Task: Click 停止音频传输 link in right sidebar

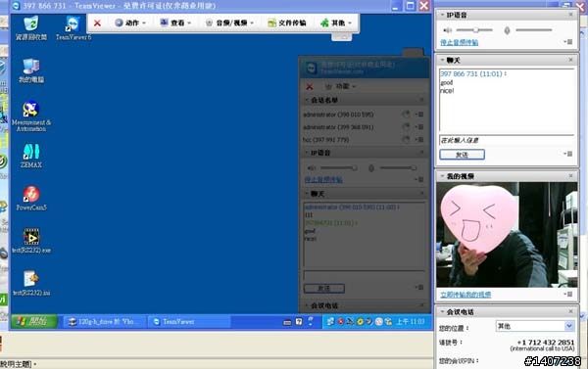Action: (x=459, y=43)
